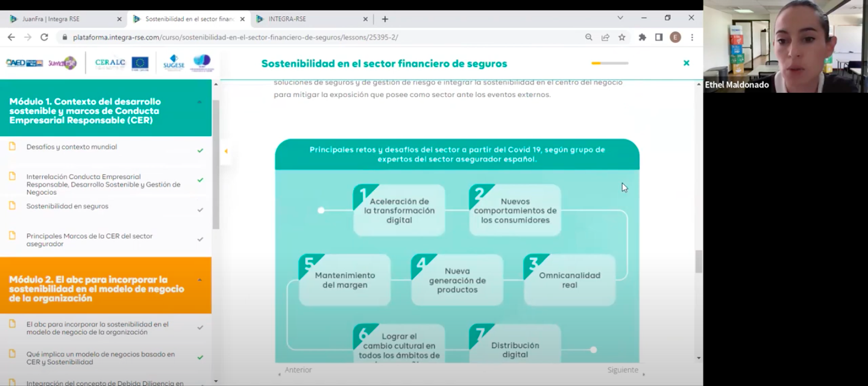Click the bookmark star to save this page
The image size is (868, 386).
point(621,37)
